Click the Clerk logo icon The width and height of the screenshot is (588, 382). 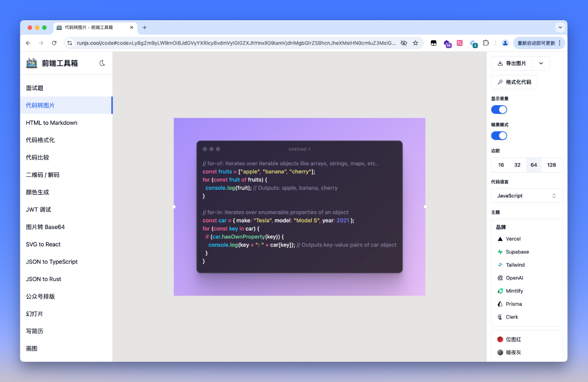(500, 317)
